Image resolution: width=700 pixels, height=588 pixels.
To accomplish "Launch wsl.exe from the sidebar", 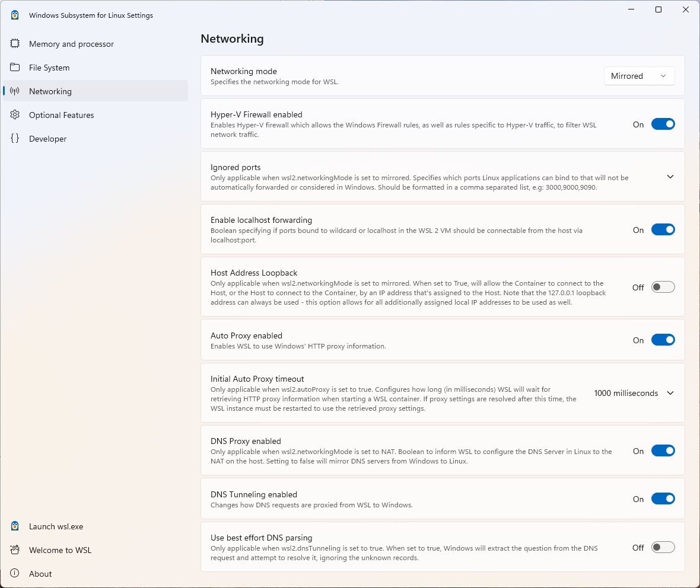I will point(96,526).
